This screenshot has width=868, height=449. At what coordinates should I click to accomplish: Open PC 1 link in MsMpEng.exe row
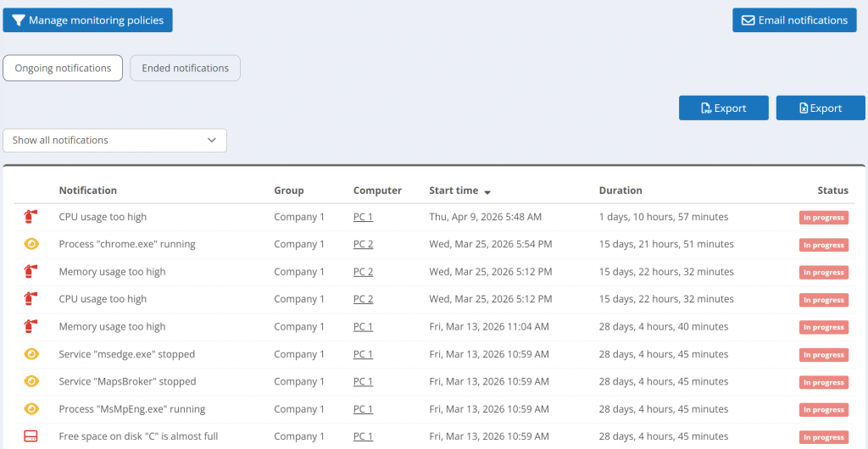click(x=363, y=409)
